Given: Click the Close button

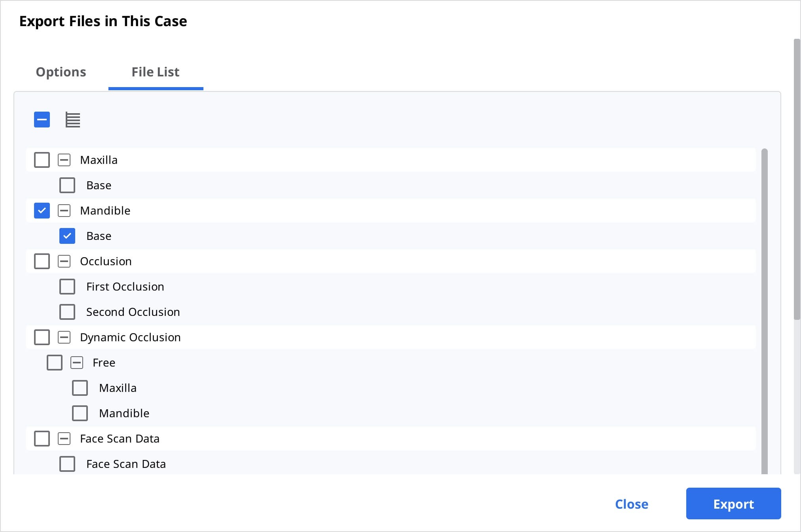Looking at the screenshot, I should click(x=632, y=504).
